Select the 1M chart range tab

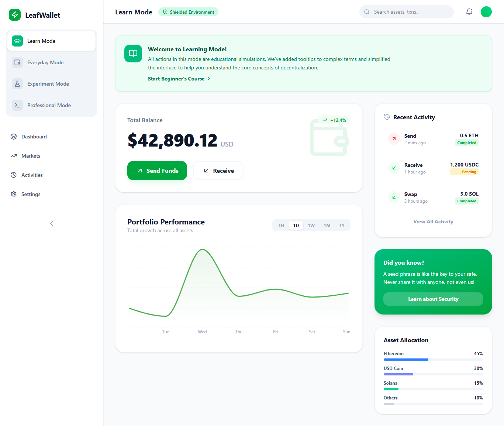pyautogui.click(x=327, y=225)
